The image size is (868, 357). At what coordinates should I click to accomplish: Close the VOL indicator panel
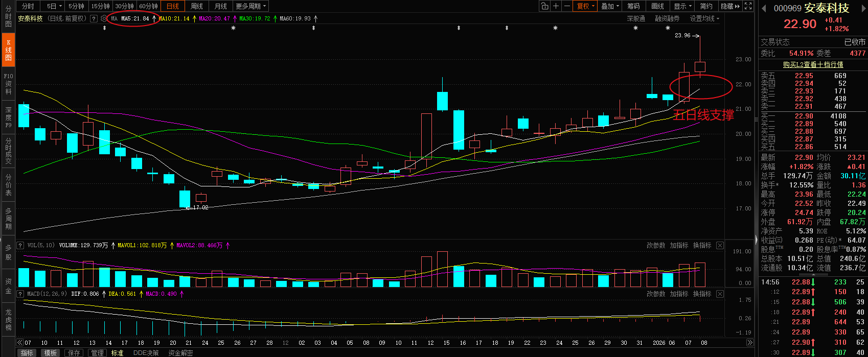click(720, 246)
